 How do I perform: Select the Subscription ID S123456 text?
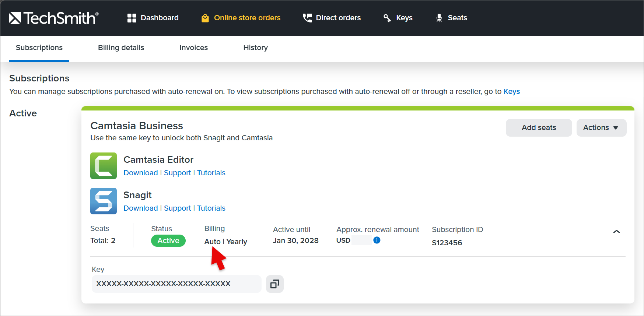[x=447, y=243]
